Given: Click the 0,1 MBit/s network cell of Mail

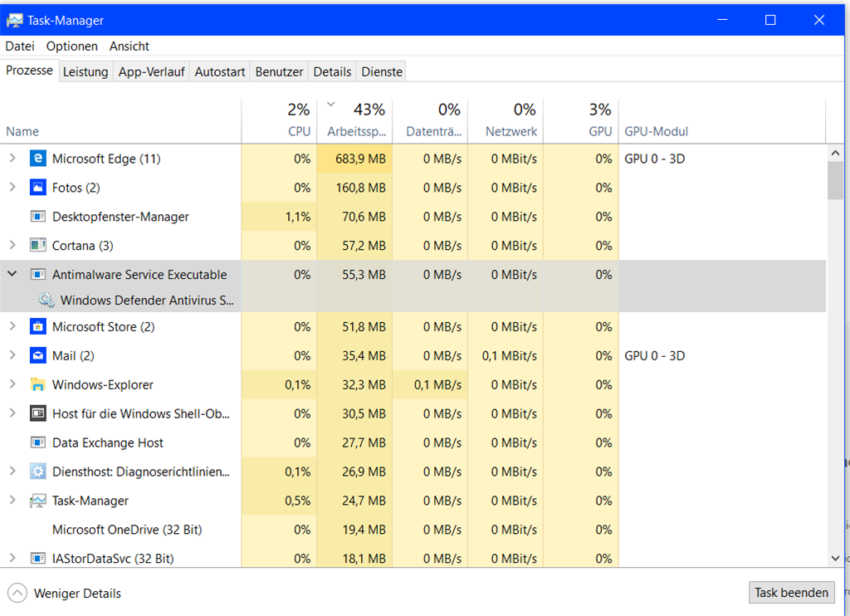Looking at the screenshot, I should pos(506,355).
